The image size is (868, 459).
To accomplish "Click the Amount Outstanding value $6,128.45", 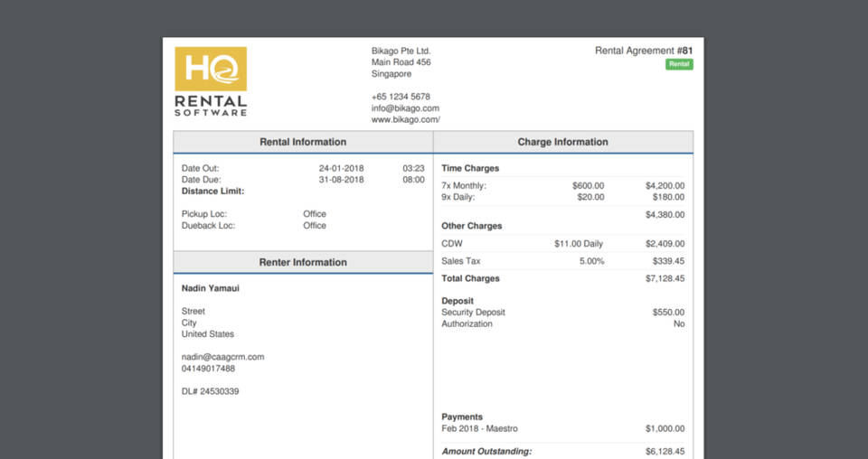I will [x=665, y=451].
